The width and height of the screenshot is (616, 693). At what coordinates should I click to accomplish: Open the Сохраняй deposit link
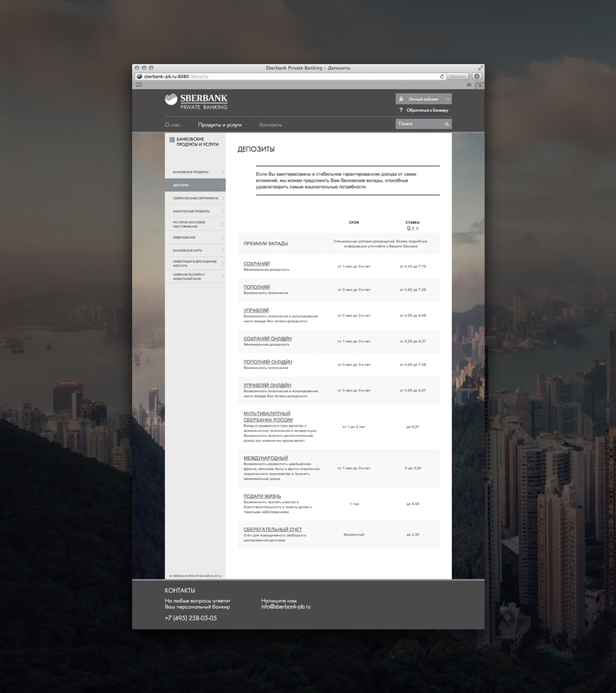(x=256, y=264)
